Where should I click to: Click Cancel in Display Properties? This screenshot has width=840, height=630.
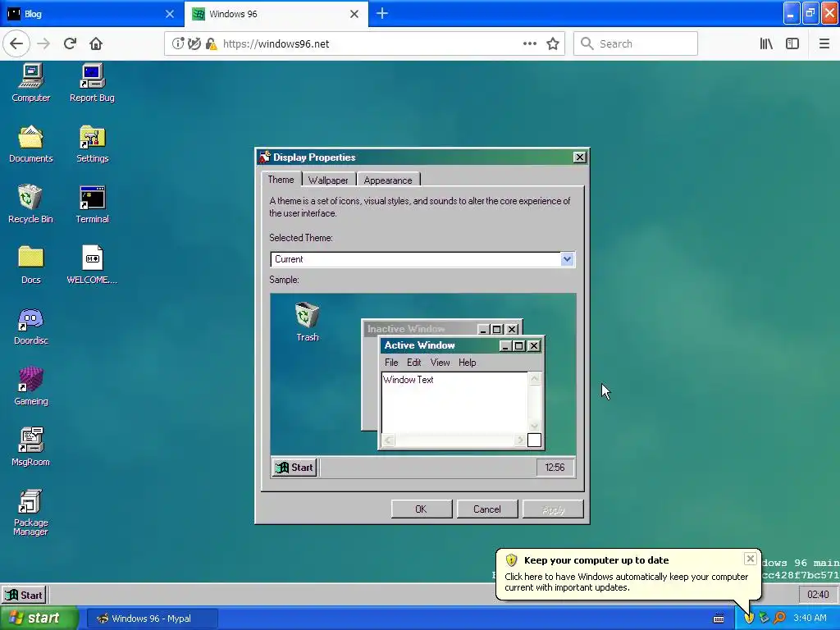click(487, 509)
